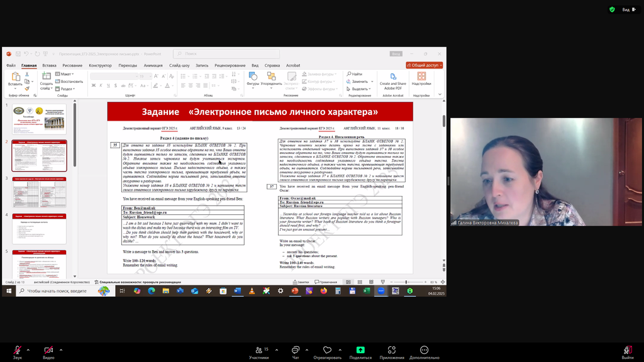Open the Файл tab in PowerPoint
The width and height of the screenshot is (644, 362).
point(11,65)
